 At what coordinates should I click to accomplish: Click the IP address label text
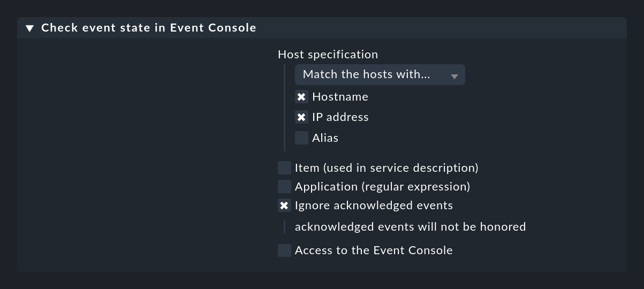[x=340, y=117]
